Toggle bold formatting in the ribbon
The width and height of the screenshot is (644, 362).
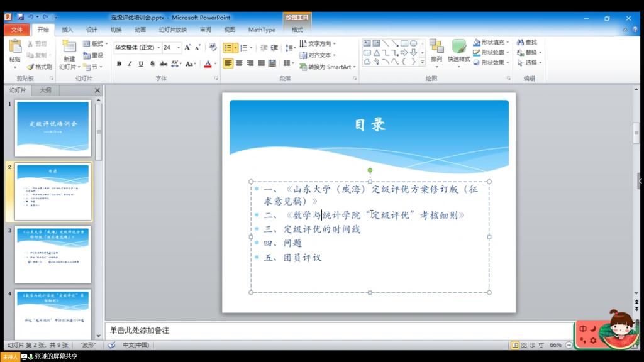point(118,63)
